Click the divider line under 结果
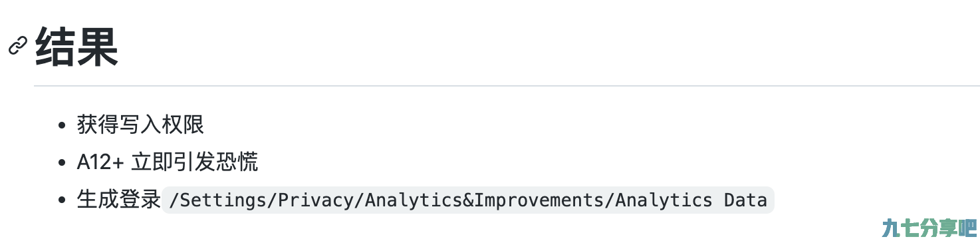The height and width of the screenshot is (241, 980). pos(507,86)
